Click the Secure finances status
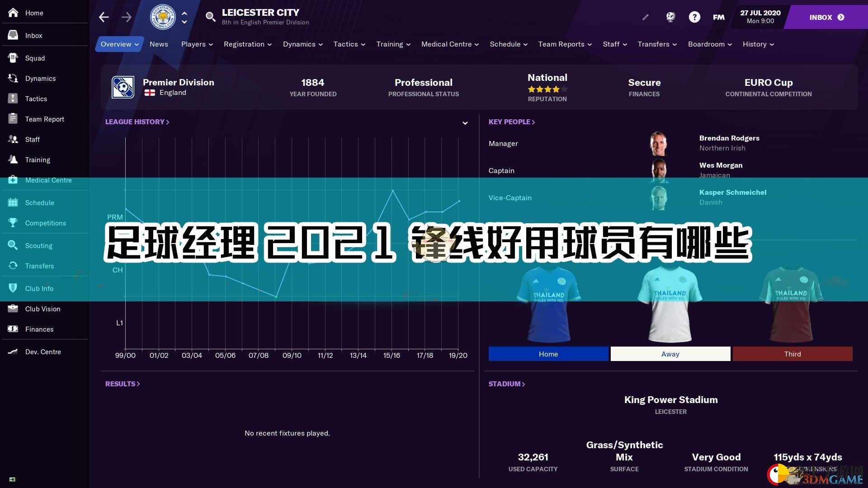 pos(644,83)
